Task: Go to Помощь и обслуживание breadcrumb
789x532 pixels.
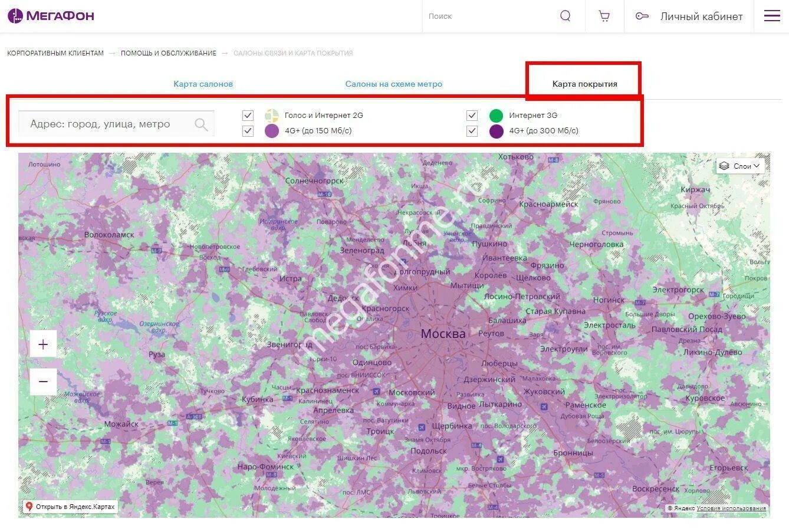Action: pyautogui.click(x=169, y=53)
